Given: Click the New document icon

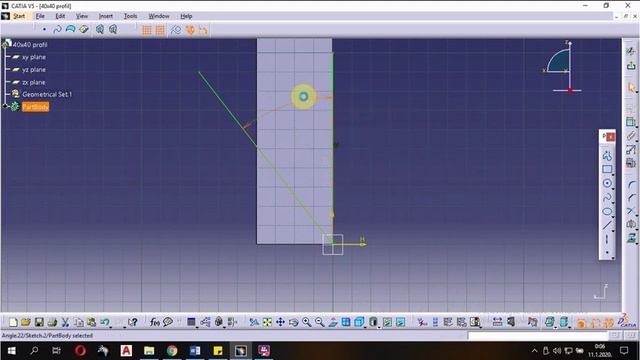Looking at the screenshot, I should pos(13,322).
